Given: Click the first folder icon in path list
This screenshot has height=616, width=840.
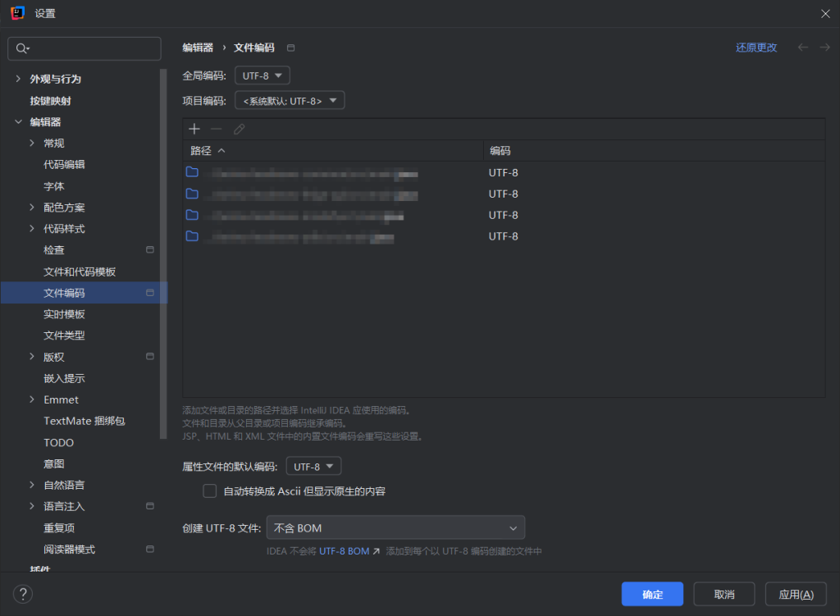Looking at the screenshot, I should (x=192, y=172).
